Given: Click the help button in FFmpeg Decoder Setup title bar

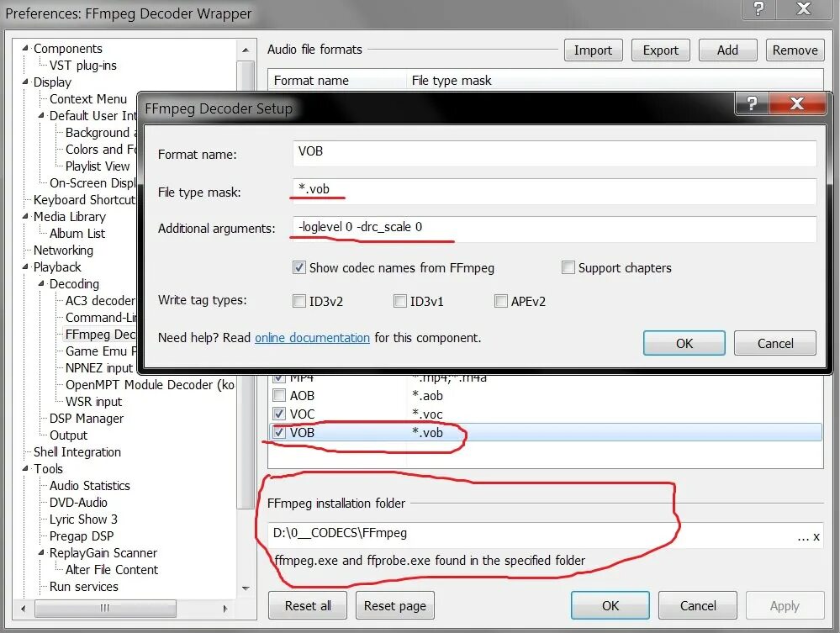Looking at the screenshot, I should point(752,103).
